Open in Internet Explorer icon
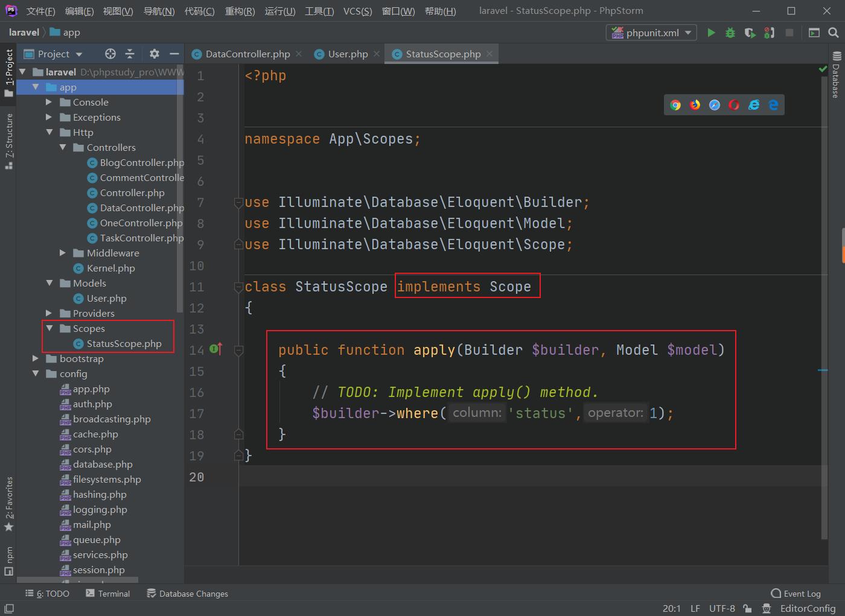 (754, 105)
